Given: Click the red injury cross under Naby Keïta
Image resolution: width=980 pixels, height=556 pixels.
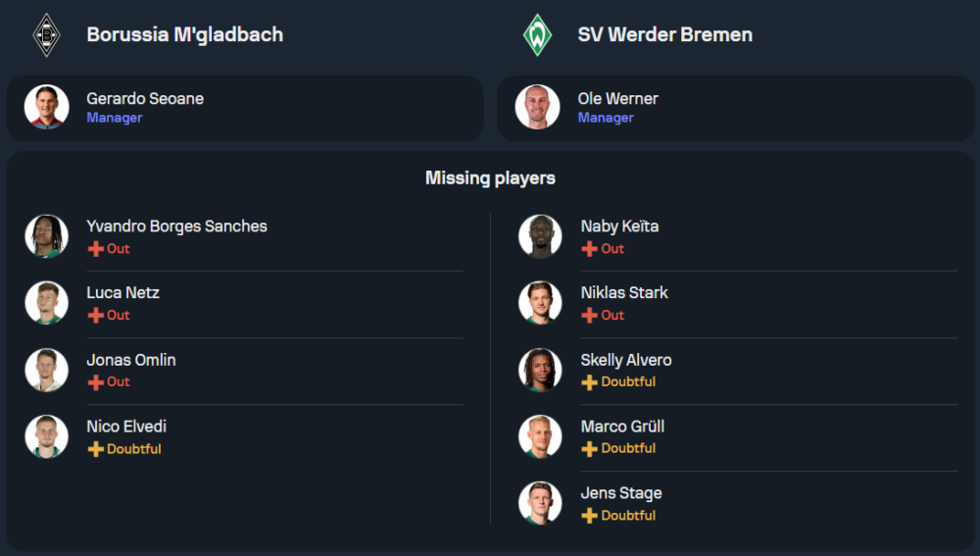Looking at the screenshot, I should (x=589, y=249).
